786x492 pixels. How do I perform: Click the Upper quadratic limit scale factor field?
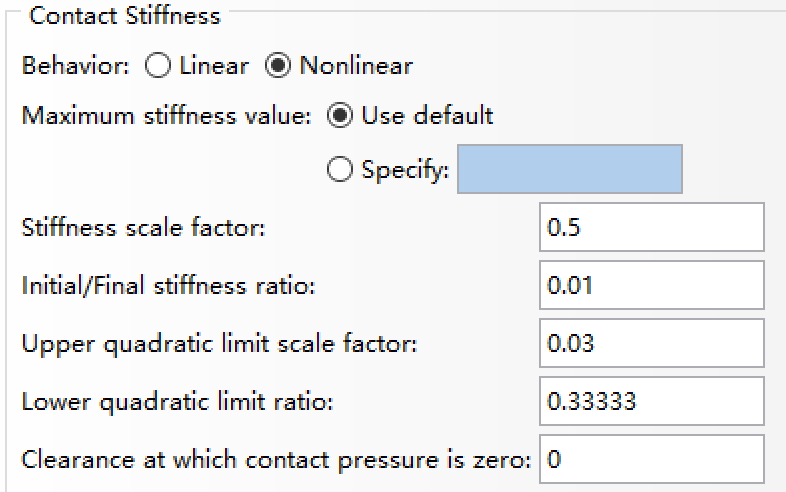(x=651, y=344)
